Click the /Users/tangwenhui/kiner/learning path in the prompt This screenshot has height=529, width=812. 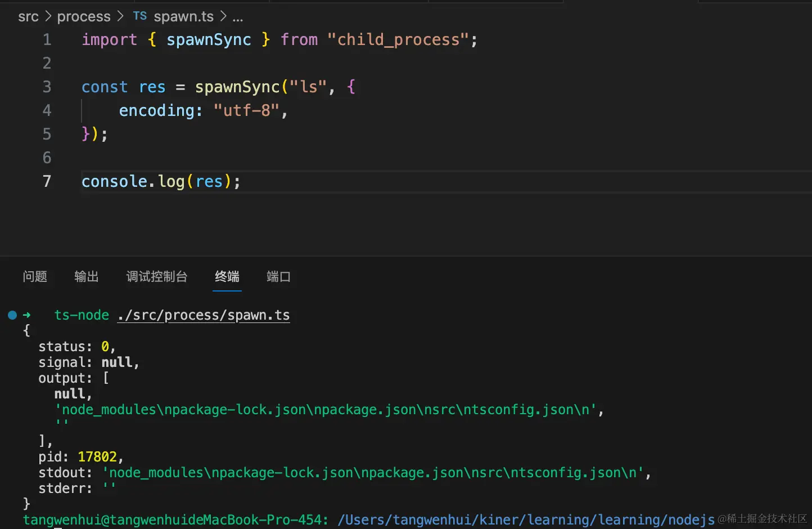point(526,520)
